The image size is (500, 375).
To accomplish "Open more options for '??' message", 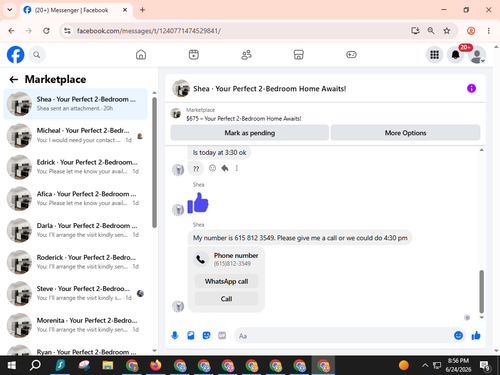I will tap(237, 168).
